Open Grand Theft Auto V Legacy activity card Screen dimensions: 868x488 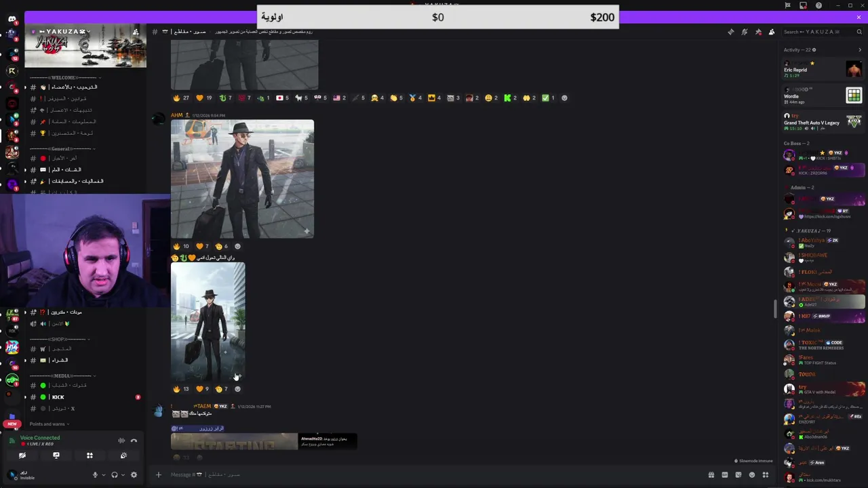823,121
